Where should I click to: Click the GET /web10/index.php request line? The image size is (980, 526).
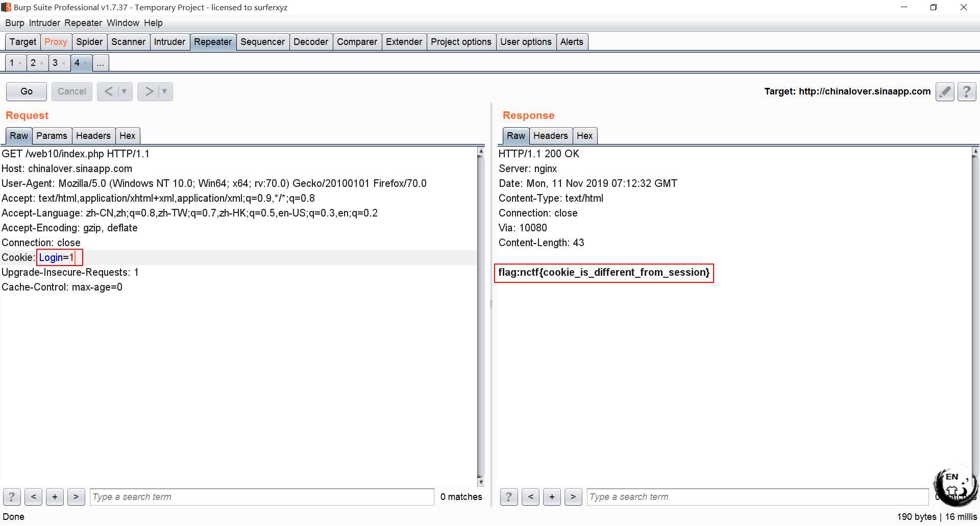pos(76,154)
